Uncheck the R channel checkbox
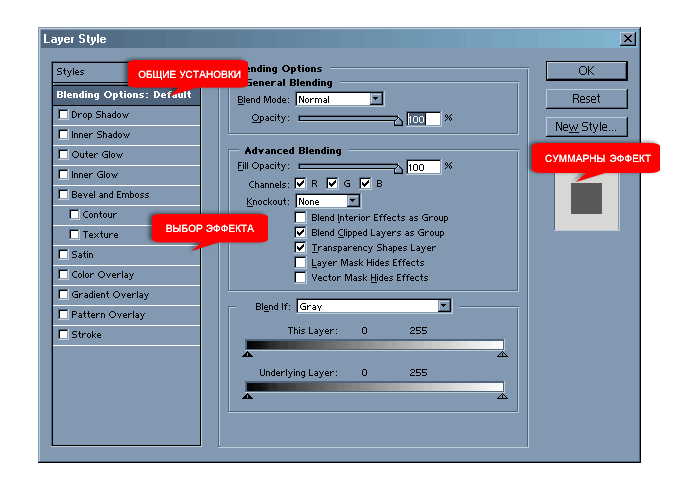Screen dimensions: 679x490 point(300,184)
